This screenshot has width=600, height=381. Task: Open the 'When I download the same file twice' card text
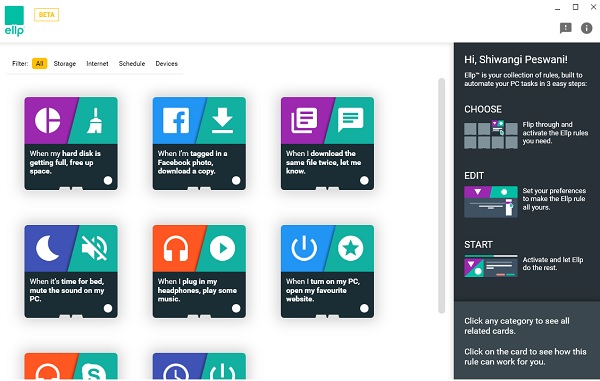[323, 162]
